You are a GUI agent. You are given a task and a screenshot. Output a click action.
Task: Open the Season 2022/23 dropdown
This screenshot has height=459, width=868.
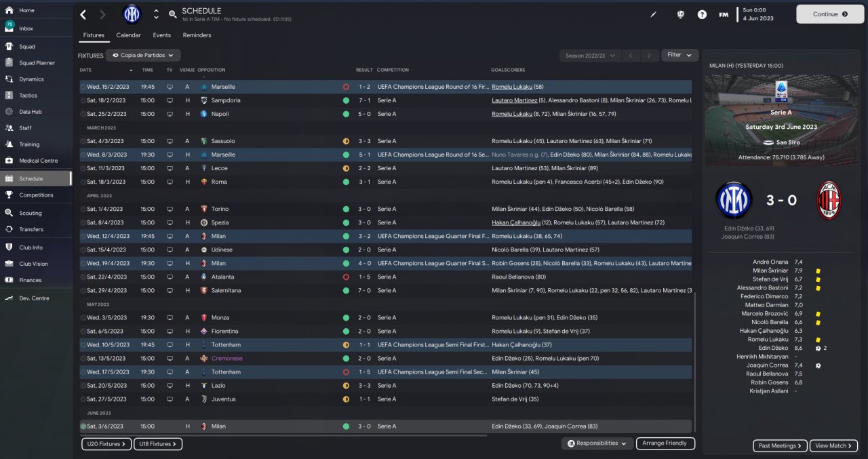589,56
